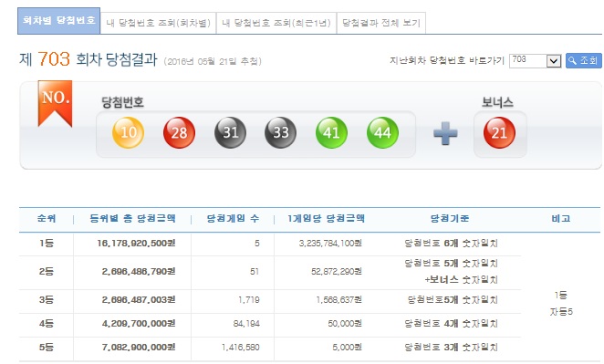Viewport: 604px width, 364px height.
Task: Click the 당첨번호 6개 숫자일치 text
Action: click(x=451, y=244)
